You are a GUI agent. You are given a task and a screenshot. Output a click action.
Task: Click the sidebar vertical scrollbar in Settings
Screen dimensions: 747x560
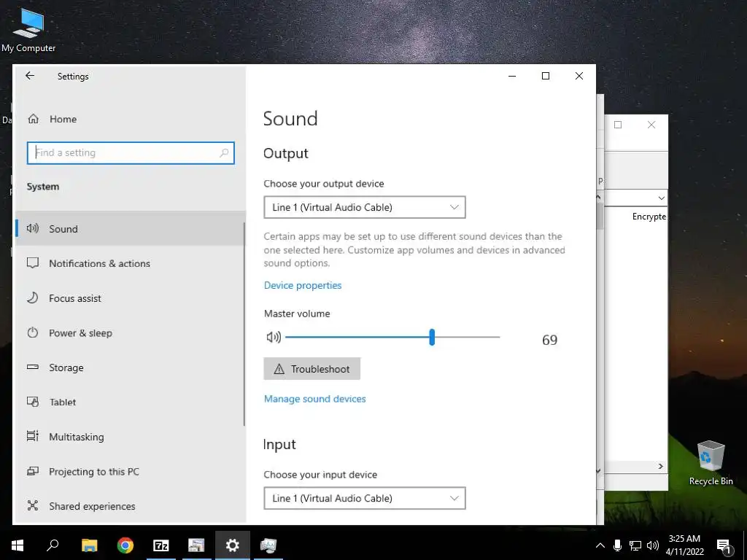[x=244, y=324]
